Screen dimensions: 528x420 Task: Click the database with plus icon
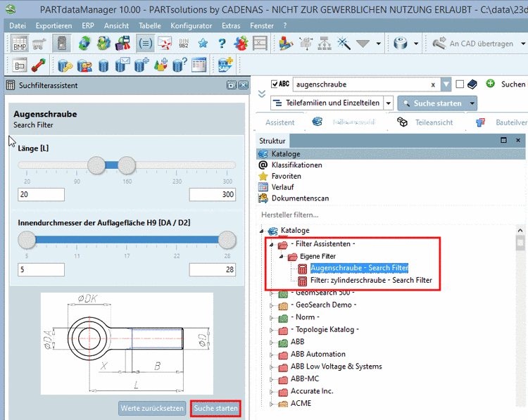click(x=142, y=65)
